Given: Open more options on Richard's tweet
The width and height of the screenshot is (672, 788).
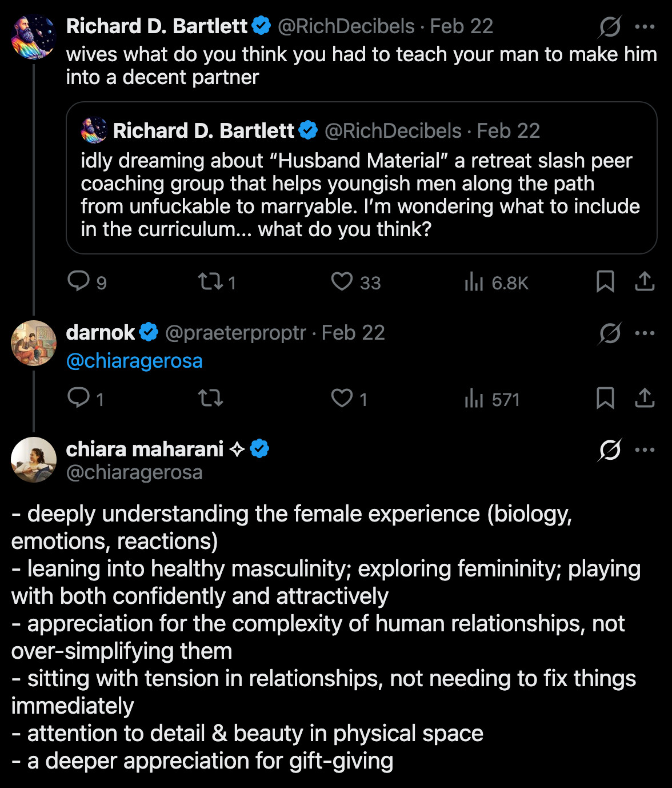Looking at the screenshot, I should [x=645, y=26].
